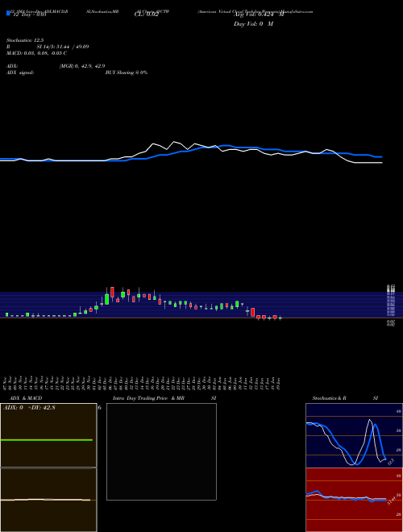403x532 pixels.
Task: Click the tallest red candlestick at the peak
Action: point(112,292)
